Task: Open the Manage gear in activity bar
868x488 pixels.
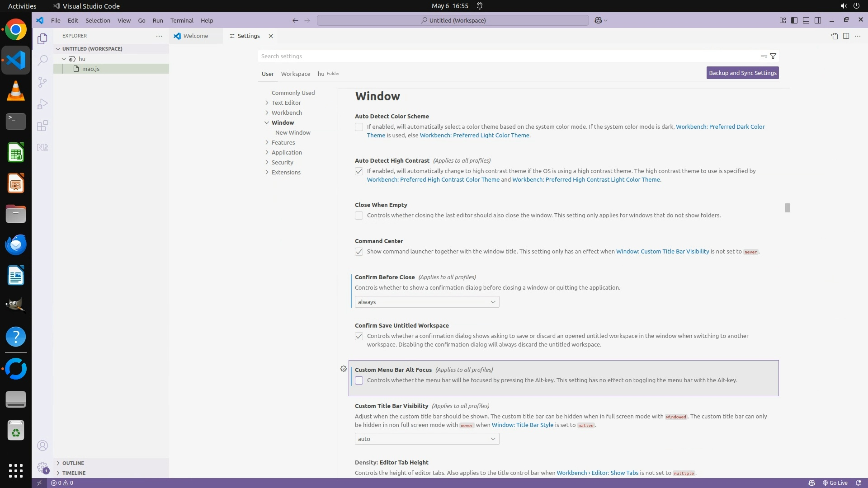Action: [x=42, y=467]
